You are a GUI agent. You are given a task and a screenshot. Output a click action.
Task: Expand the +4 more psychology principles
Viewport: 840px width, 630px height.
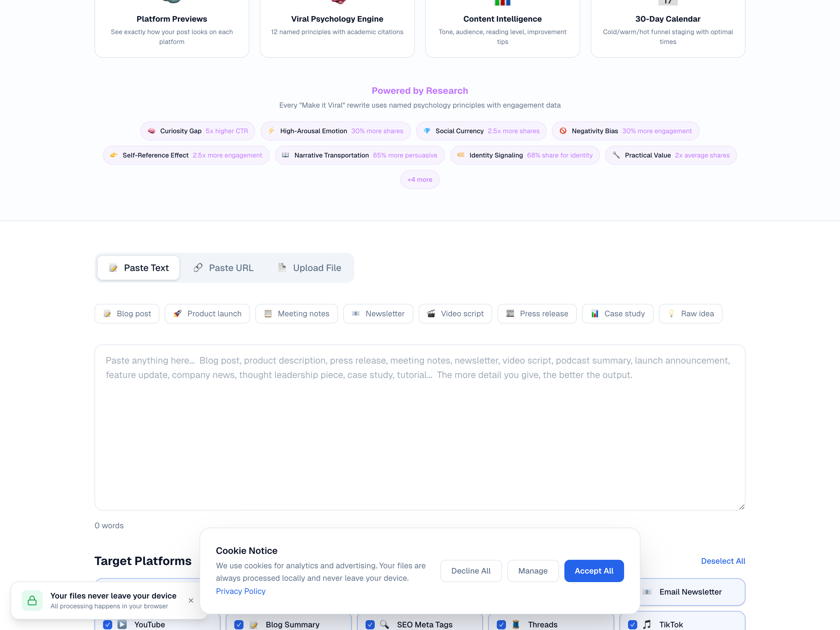point(420,179)
